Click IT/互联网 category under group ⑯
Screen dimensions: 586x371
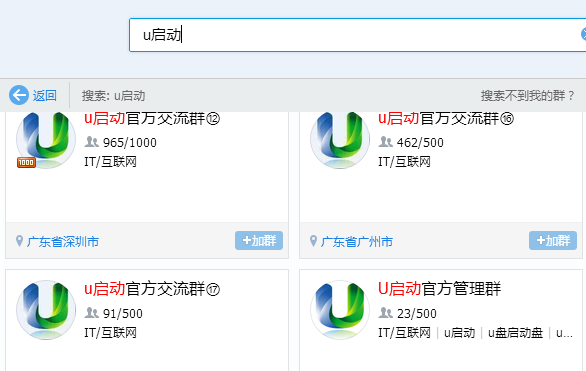point(404,162)
